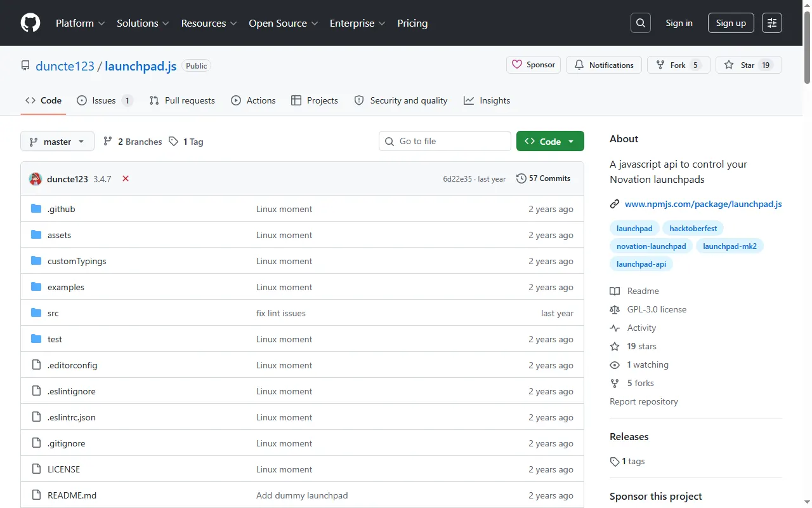Open the .eslintrc.json file
This screenshot has height=508, width=812.
tap(72, 417)
